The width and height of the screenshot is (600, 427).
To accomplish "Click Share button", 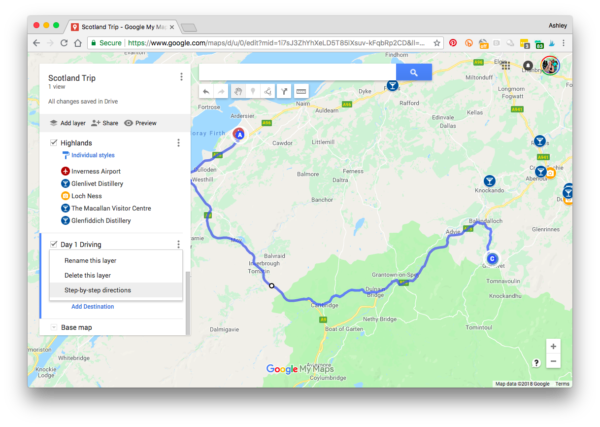I will click(x=104, y=123).
